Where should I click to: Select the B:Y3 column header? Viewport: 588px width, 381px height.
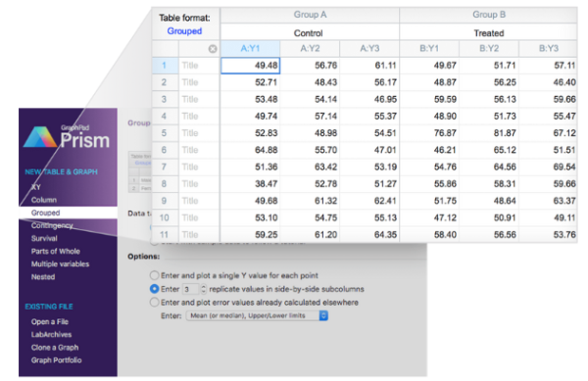pos(548,48)
